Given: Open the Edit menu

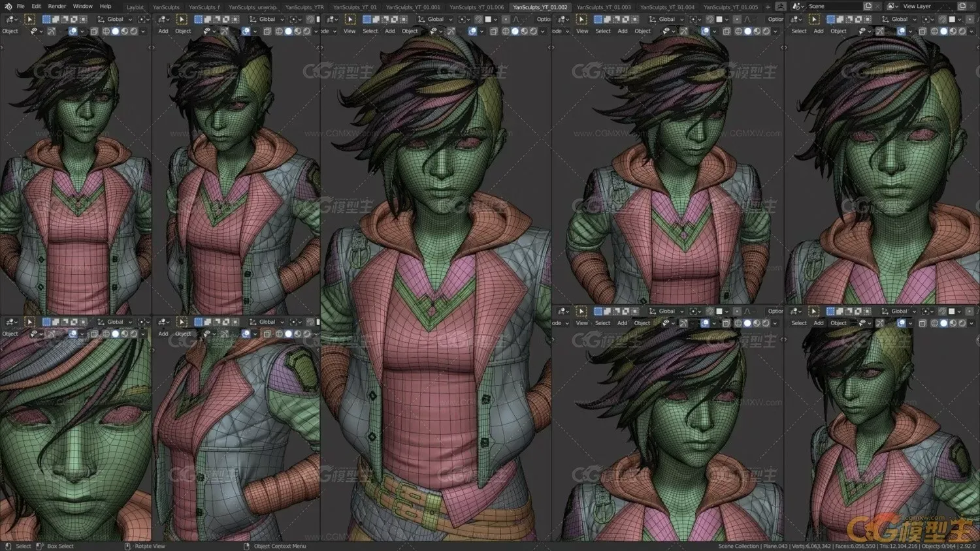Looking at the screenshot, I should pyautogui.click(x=37, y=7).
